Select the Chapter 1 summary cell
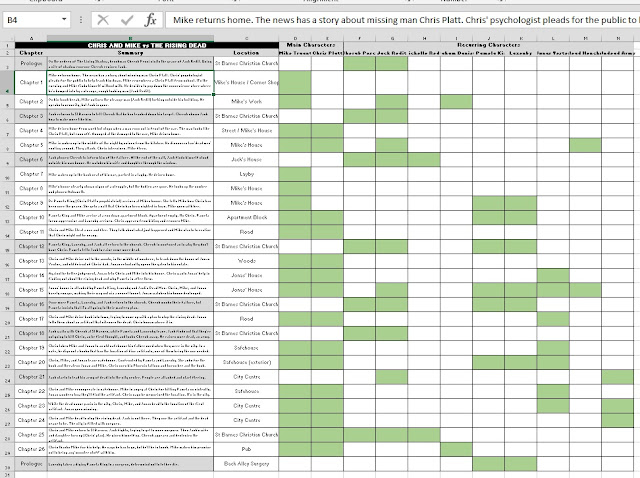Viewport: 640px width, 478px height. coord(130,82)
